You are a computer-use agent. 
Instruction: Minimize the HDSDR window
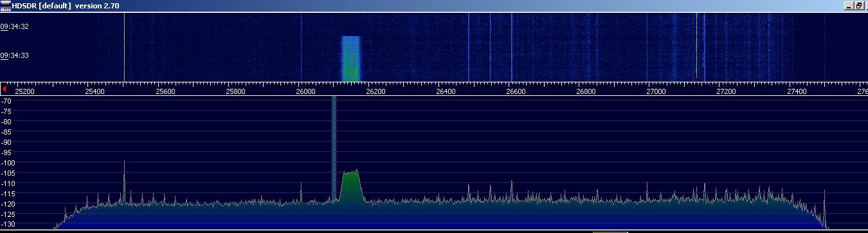pyautogui.click(x=848, y=6)
